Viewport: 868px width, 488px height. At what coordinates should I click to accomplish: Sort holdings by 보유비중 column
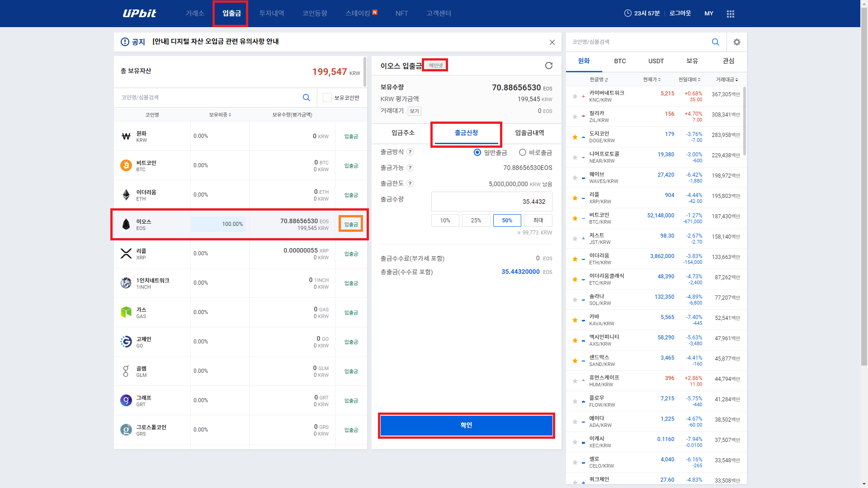220,115
